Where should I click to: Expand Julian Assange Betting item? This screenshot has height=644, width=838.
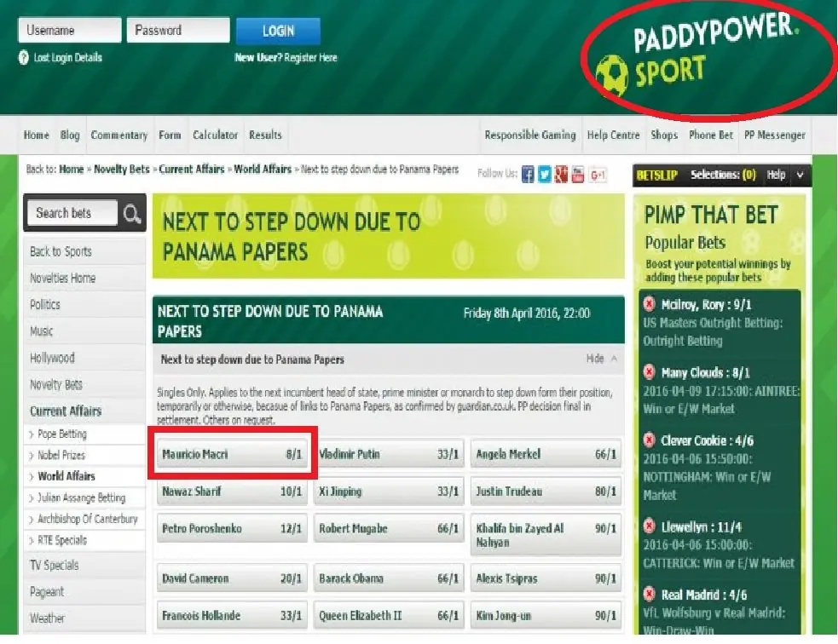pos(32,498)
